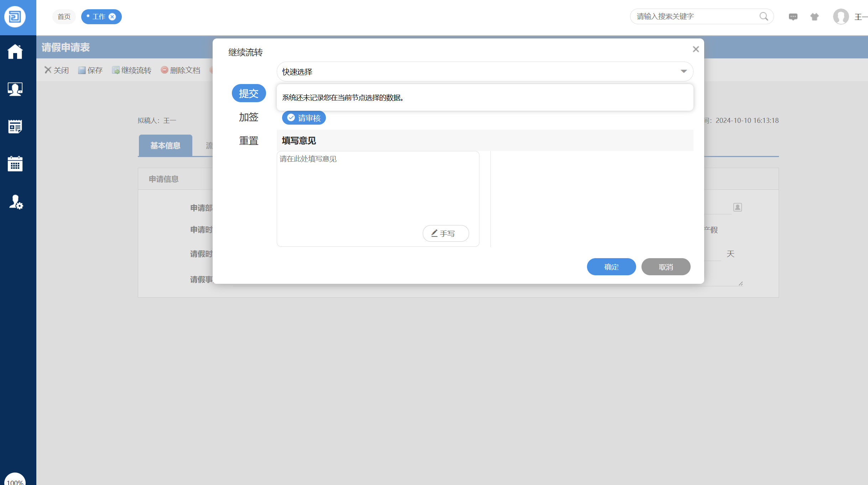Click the home icon in left sidebar
Screen dimensions: 868x485
point(15,52)
